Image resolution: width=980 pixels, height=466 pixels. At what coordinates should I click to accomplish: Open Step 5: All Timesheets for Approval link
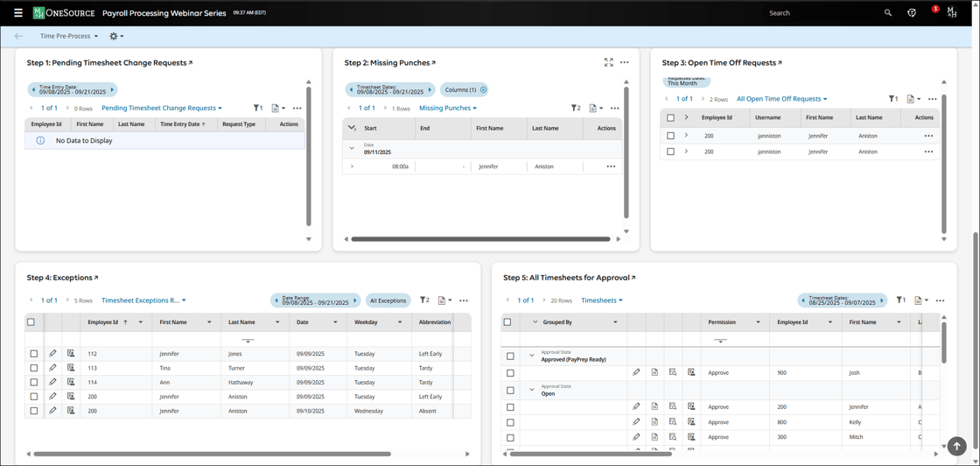tap(569, 278)
